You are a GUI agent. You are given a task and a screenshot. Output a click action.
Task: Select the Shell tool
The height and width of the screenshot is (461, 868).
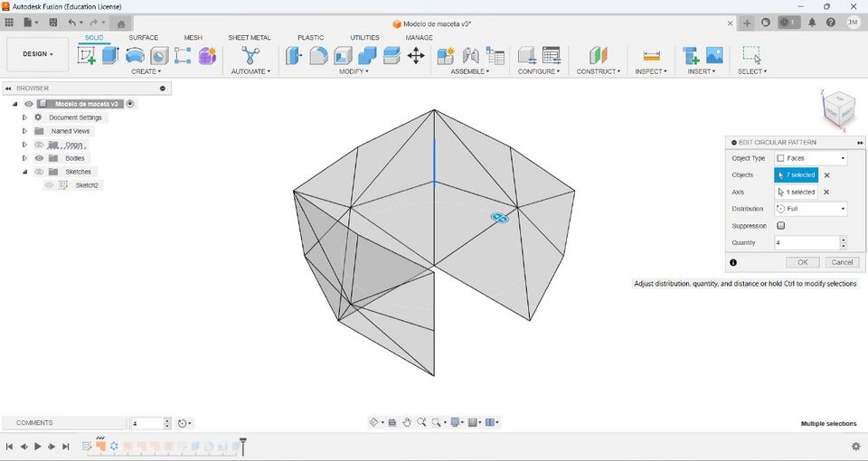click(x=344, y=55)
